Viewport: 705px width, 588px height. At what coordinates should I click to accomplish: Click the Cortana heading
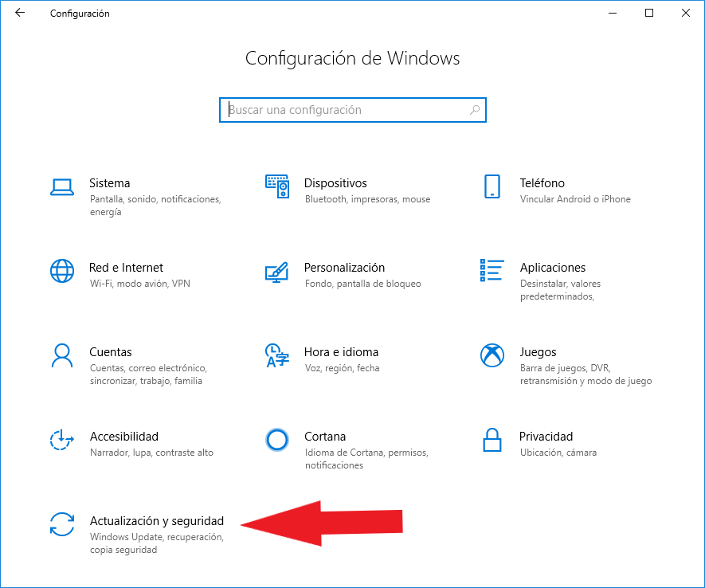pos(325,437)
